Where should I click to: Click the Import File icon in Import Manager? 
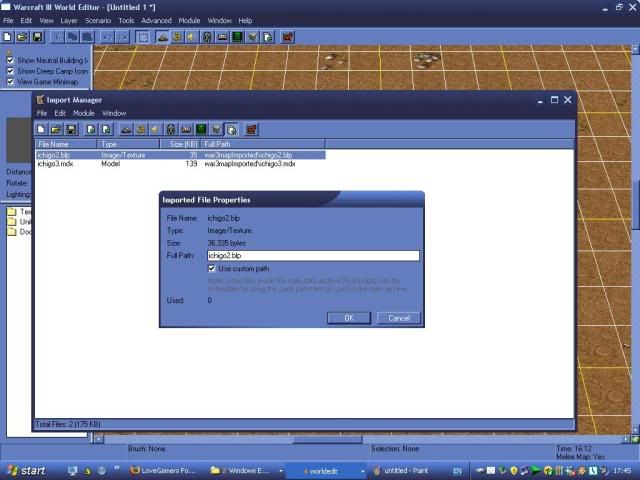(x=91, y=130)
